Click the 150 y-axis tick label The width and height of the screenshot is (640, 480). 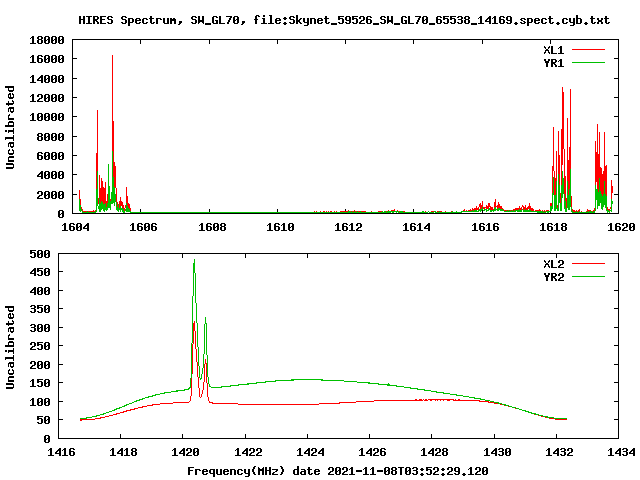[x=40, y=383]
